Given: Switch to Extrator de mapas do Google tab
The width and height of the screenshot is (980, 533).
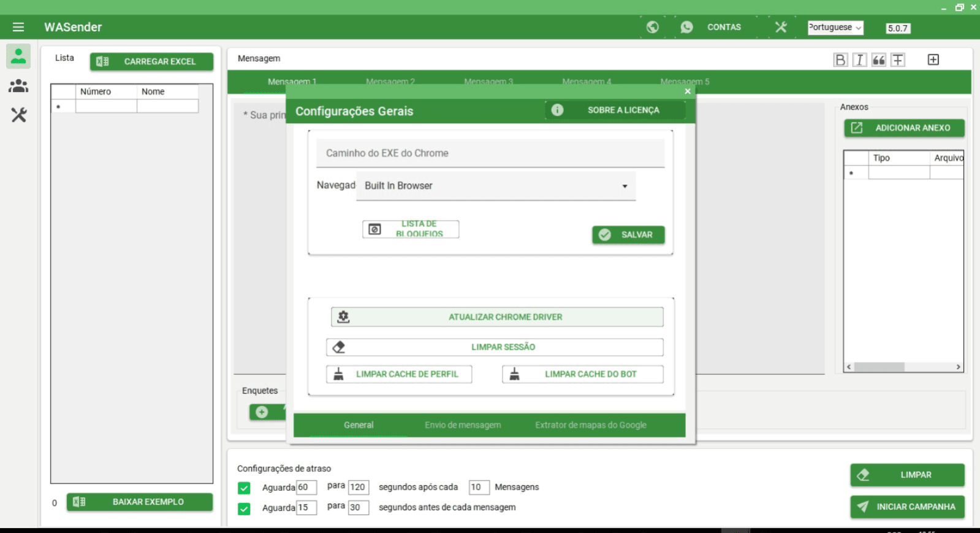Looking at the screenshot, I should 590,425.
